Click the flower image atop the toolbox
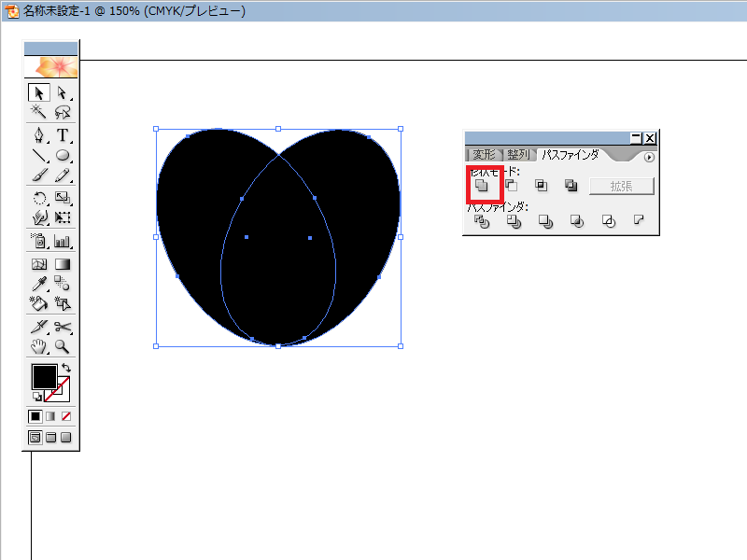 pyautogui.click(x=51, y=67)
